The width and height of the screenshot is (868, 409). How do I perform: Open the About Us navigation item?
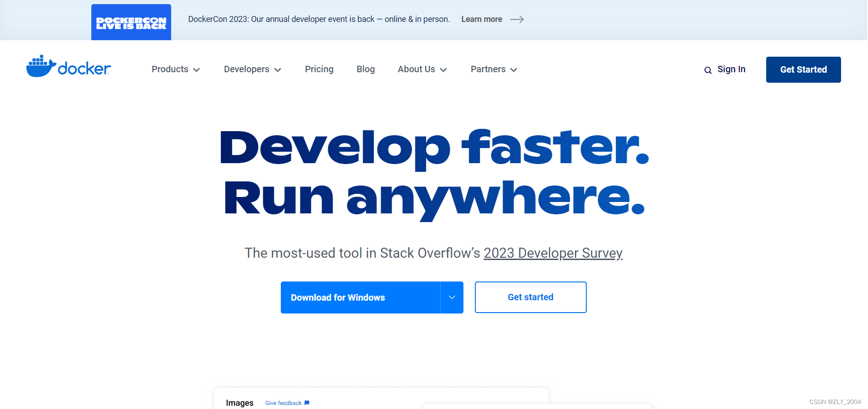[416, 69]
